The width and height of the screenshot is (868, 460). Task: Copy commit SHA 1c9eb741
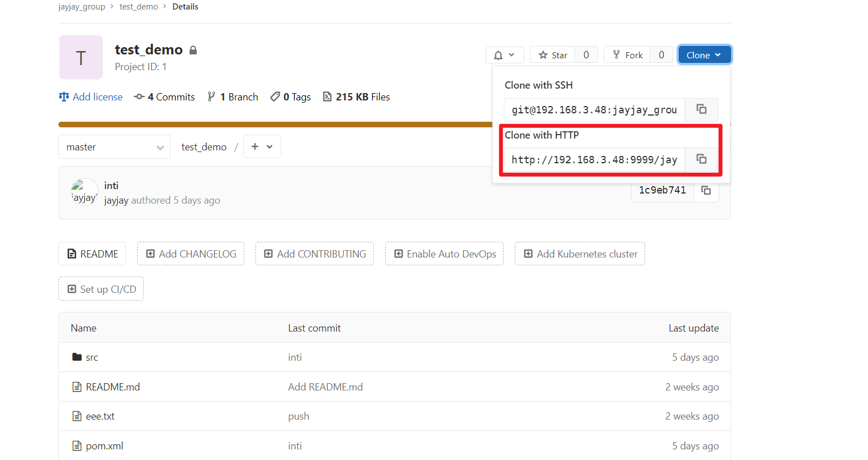click(x=706, y=191)
